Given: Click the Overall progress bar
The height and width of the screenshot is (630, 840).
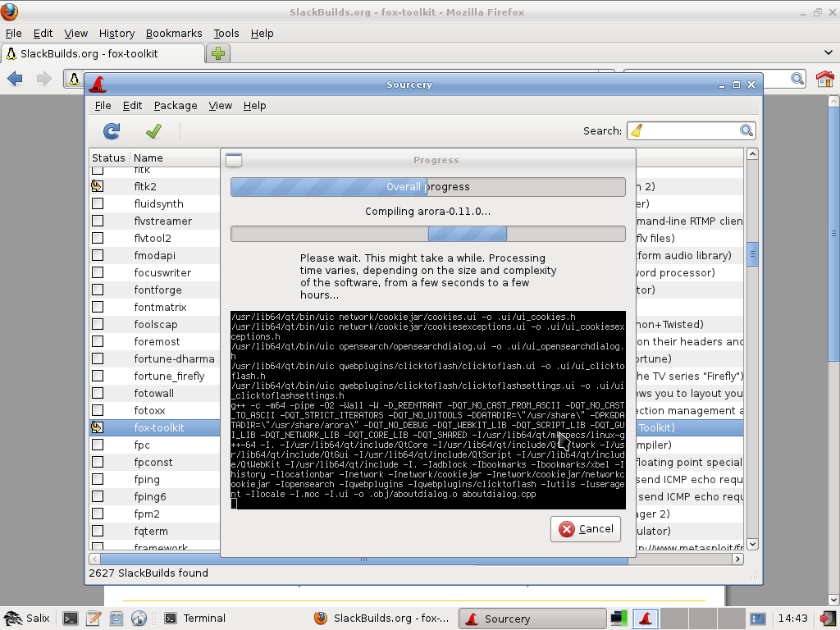Looking at the screenshot, I should coord(428,187).
